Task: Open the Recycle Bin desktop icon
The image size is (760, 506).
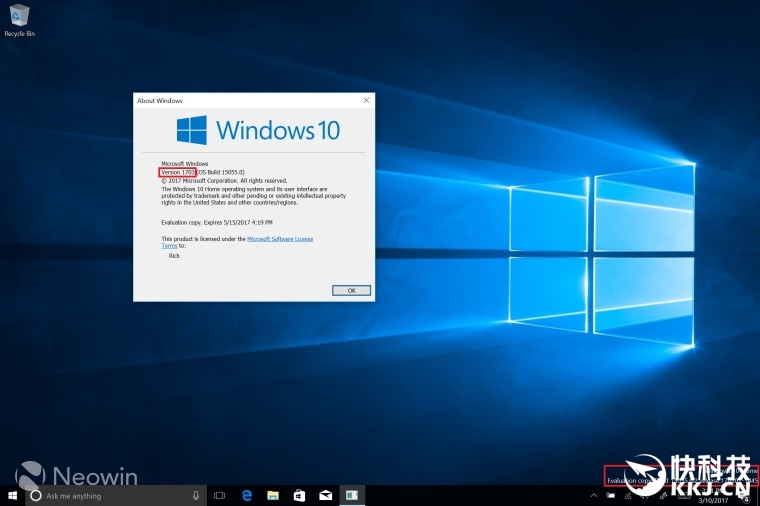Action: tap(17, 18)
